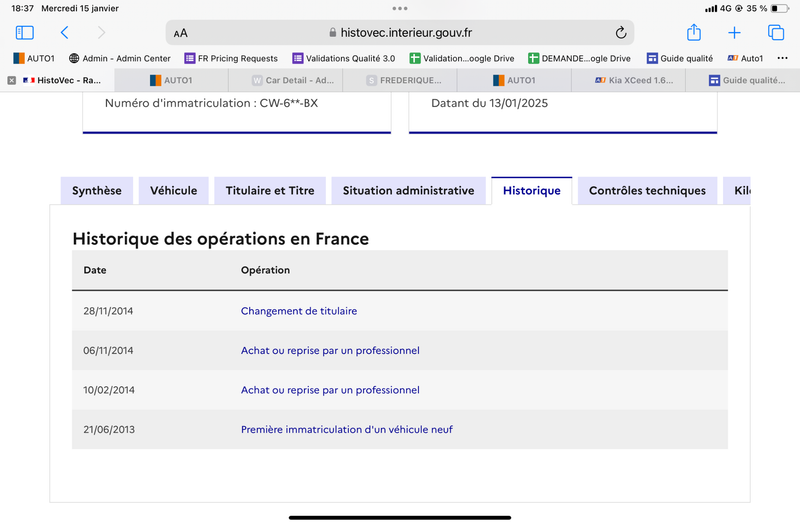Tap the home indicator bar at bottom
Screen dimensions: 800x525
click(x=400, y=517)
